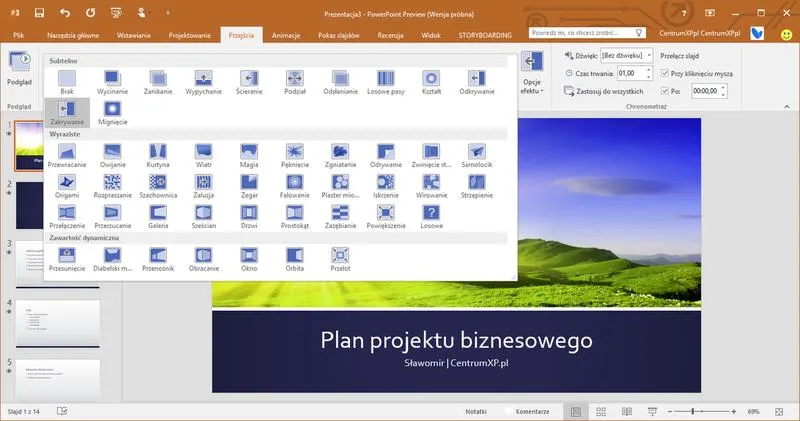Select slide 4 thumbnail
This screenshot has height=421, width=800.
pos(58,323)
